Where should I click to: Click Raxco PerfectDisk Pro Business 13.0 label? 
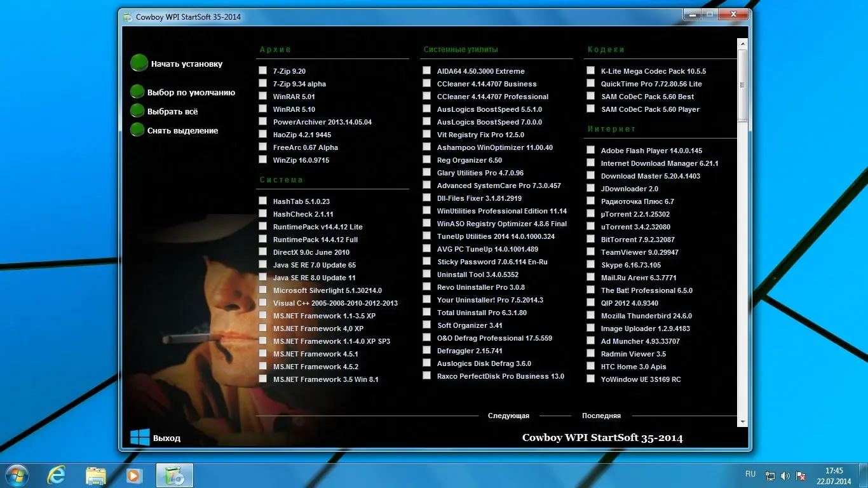[x=501, y=376]
